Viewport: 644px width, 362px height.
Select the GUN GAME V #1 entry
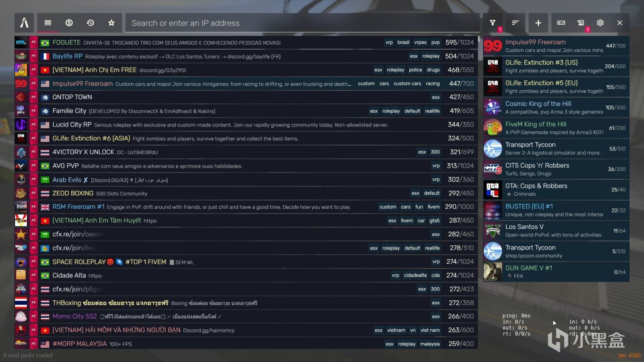coord(556,272)
